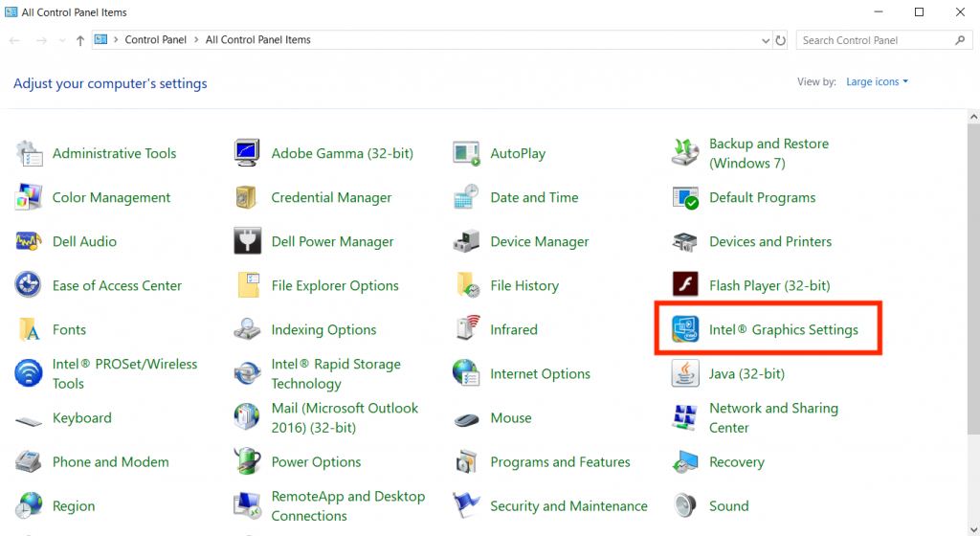Click the scrollbar up arrow
Image resolution: width=980 pixels, height=536 pixels.
[x=973, y=117]
